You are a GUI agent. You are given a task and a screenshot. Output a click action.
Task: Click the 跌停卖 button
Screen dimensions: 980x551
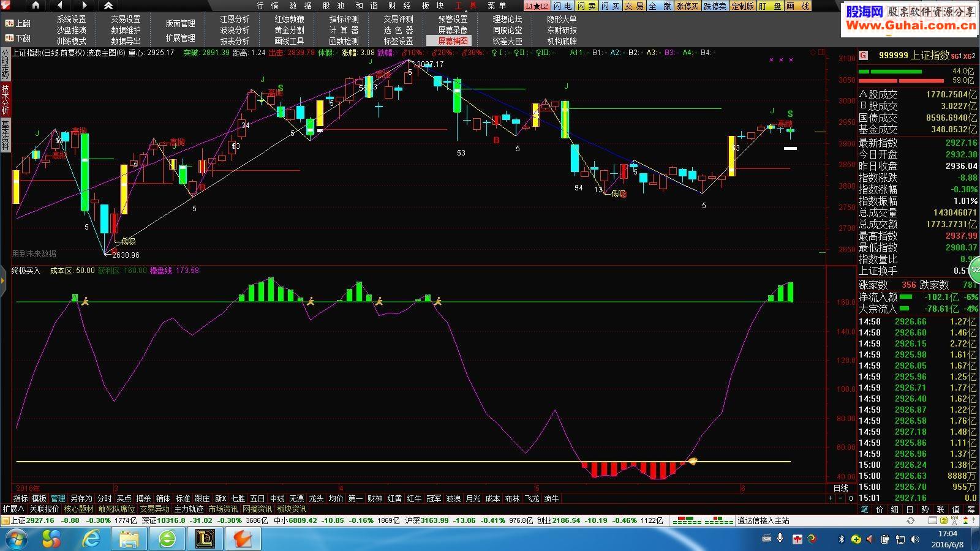(x=715, y=6)
